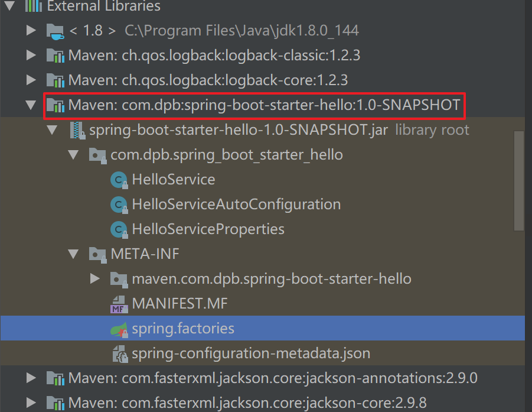Select the META-INF folder name

[x=145, y=254]
